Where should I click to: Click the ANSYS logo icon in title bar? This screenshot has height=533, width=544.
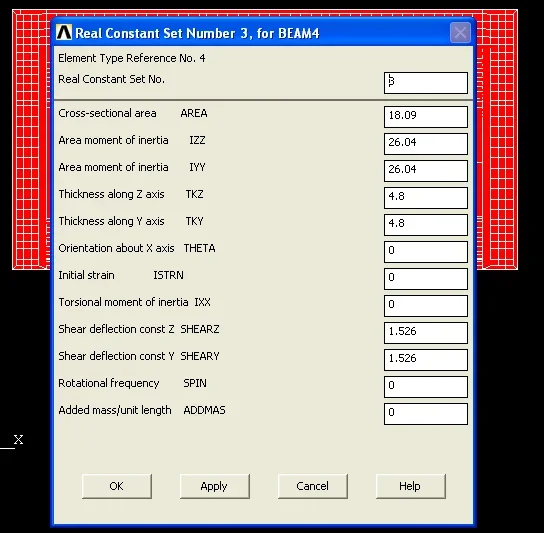pyautogui.click(x=64, y=33)
